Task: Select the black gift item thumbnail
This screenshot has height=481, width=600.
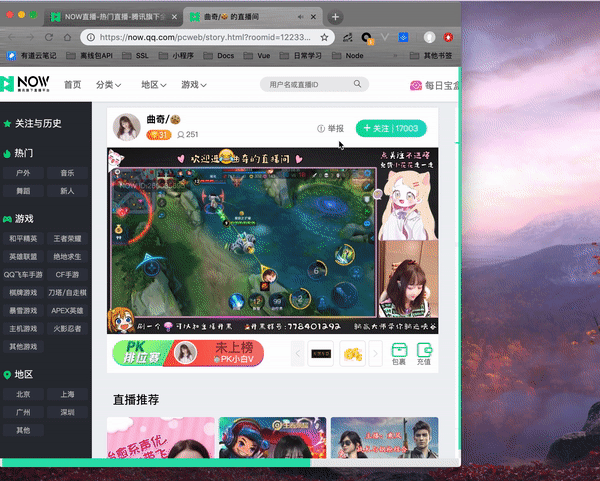Action: coord(321,354)
